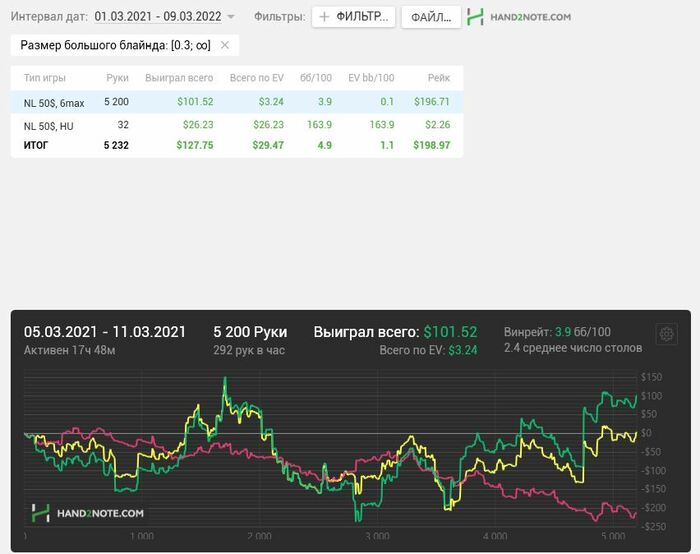Select the NL 50$, HU row

(237, 125)
